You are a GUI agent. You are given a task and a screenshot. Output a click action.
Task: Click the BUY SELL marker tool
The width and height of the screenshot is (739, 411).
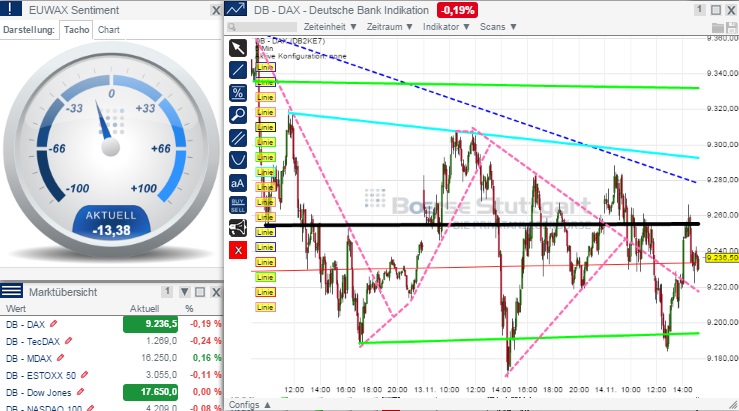point(238,205)
